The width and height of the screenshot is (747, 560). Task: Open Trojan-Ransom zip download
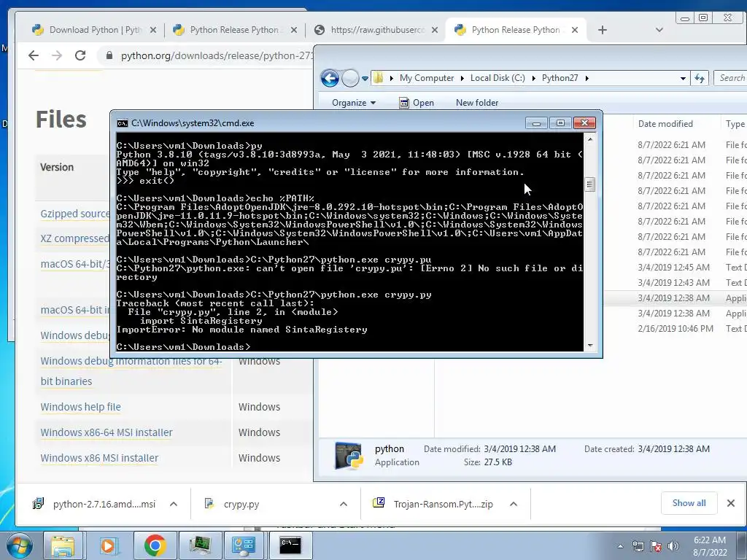point(435,504)
